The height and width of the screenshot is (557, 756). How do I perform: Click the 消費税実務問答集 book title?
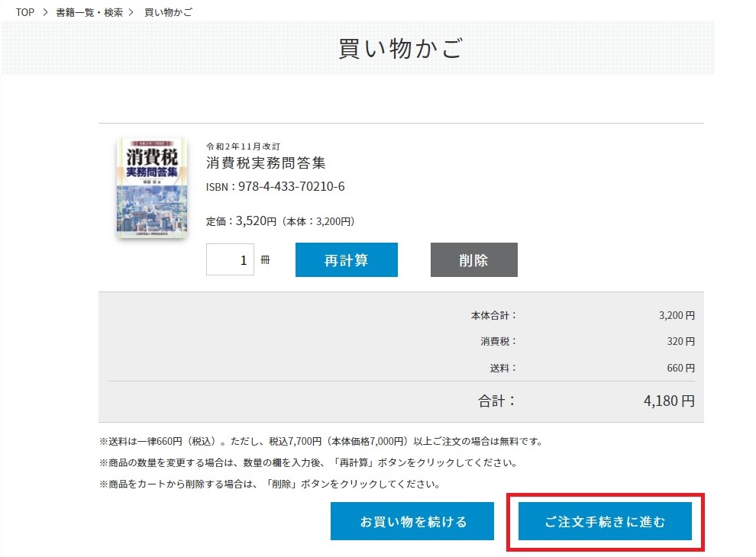[266, 163]
